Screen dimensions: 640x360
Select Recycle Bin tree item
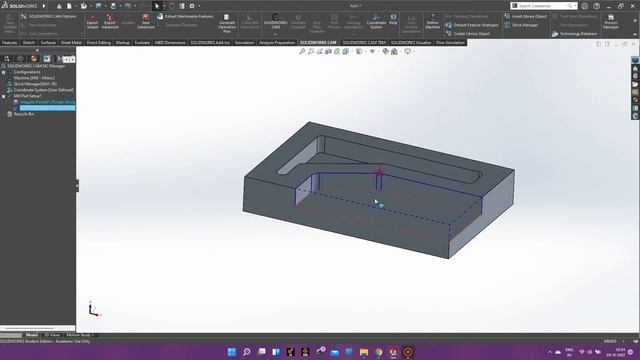point(24,114)
